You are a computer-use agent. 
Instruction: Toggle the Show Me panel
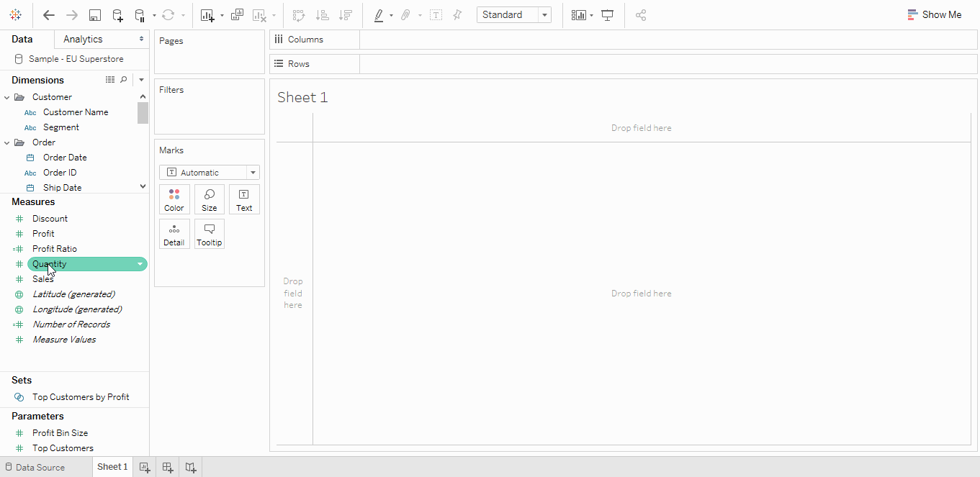(934, 14)
